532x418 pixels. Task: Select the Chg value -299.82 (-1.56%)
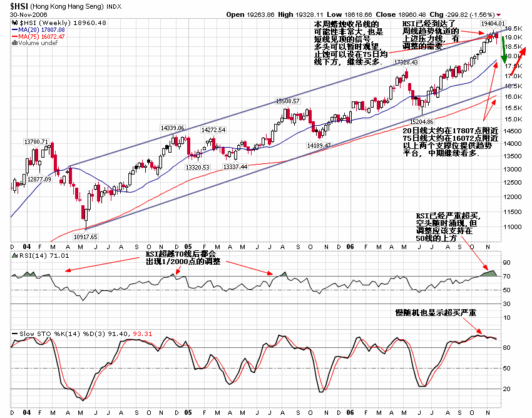(470, 14)
